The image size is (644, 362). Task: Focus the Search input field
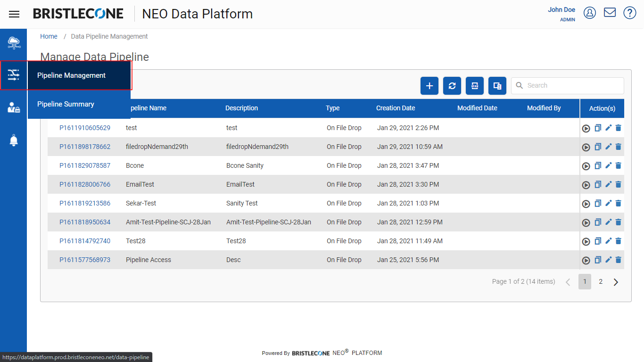tap(568, 86)
